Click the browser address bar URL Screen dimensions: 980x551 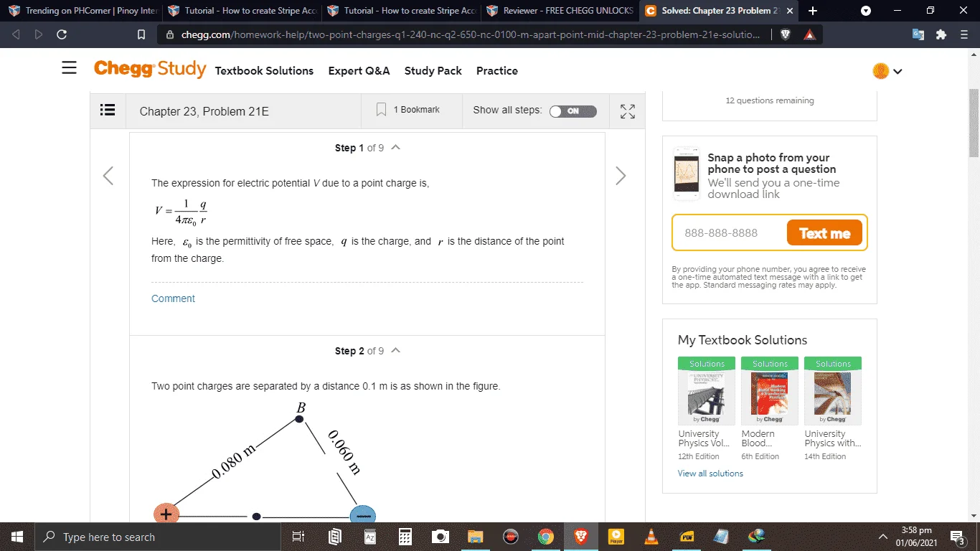(470, 34)
